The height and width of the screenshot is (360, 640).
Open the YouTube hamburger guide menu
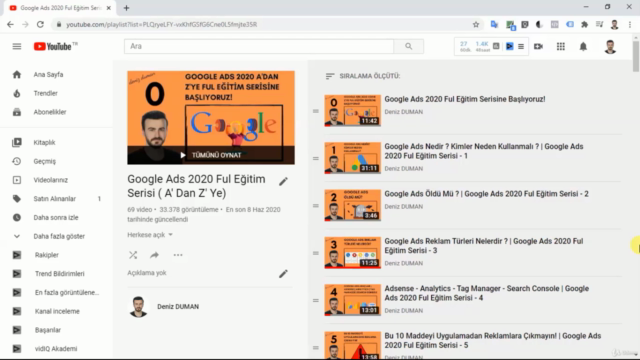point(17,47)
